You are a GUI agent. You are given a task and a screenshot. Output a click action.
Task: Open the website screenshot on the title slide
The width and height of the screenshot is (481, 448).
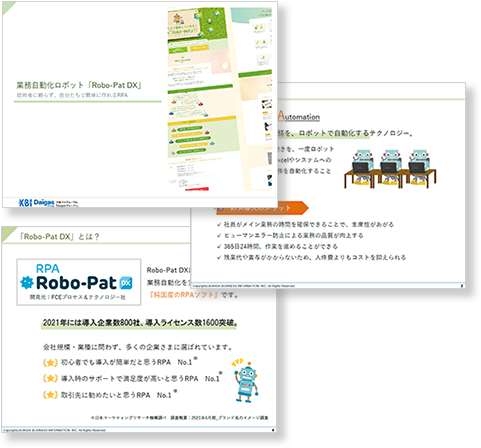[220, 99]
